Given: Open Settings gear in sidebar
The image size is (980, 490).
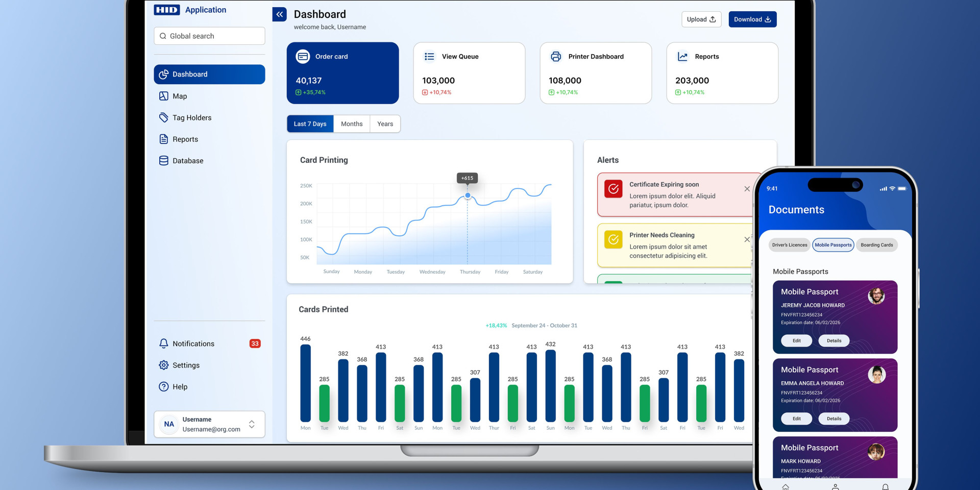Looking at the screenshot, I should (164, 365).
